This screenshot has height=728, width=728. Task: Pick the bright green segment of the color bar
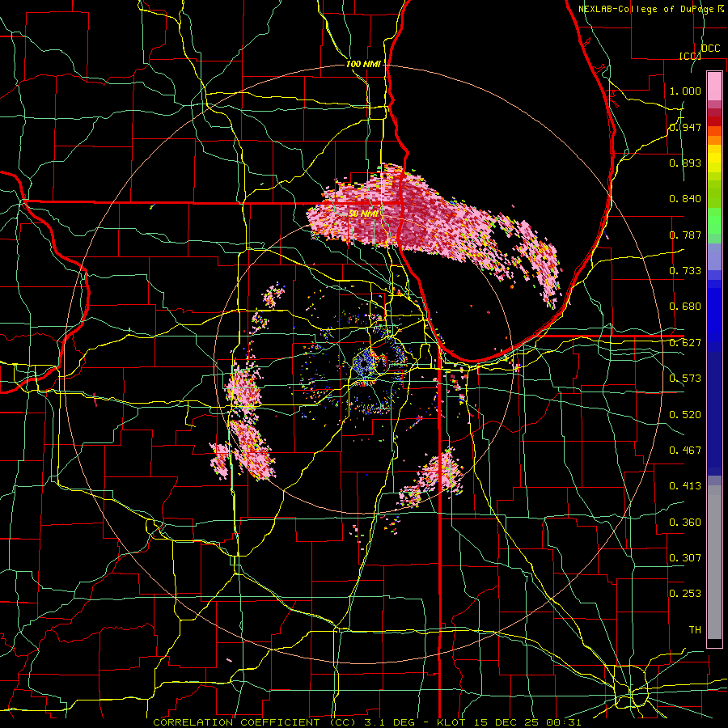tap(714, 221)
